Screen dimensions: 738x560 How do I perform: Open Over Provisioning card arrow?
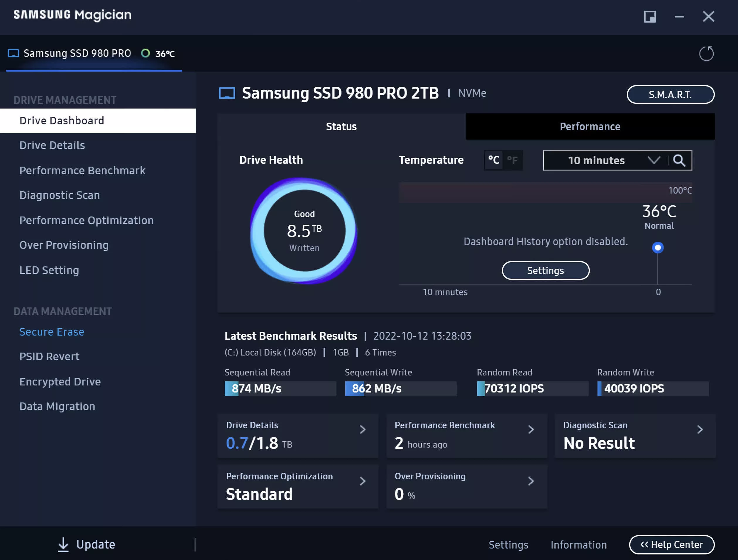pyautogui.click(x=531, y=481)
